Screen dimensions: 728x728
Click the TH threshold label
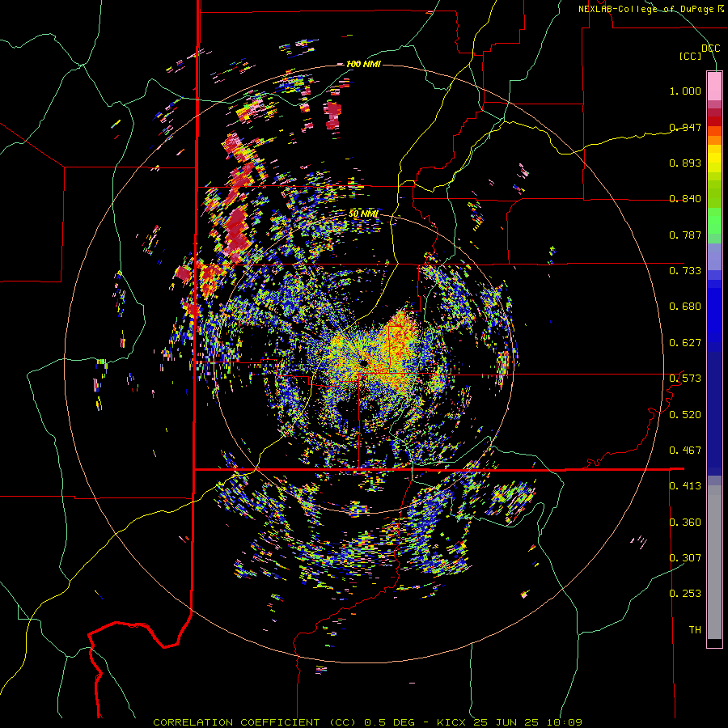tap(695, 630)
